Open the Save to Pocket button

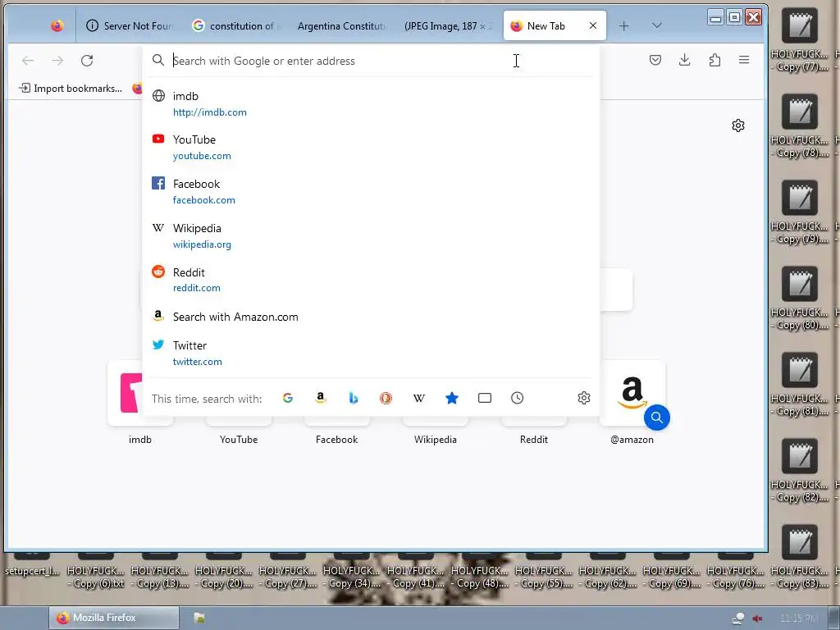click(655, 60)
